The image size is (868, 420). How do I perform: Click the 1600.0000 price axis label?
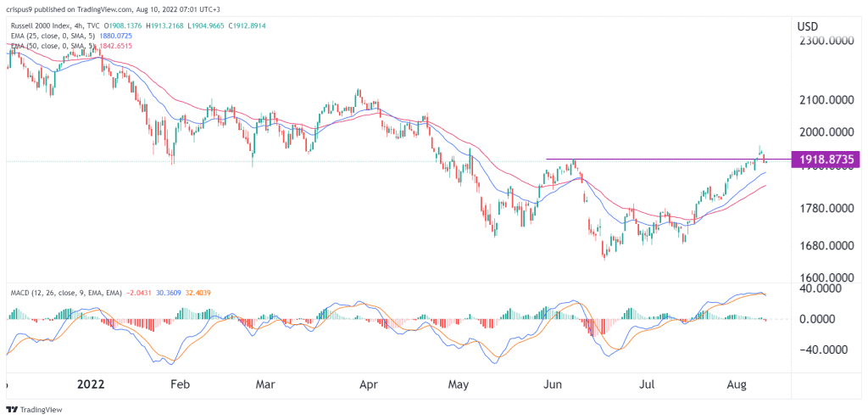tap(826, 277)
